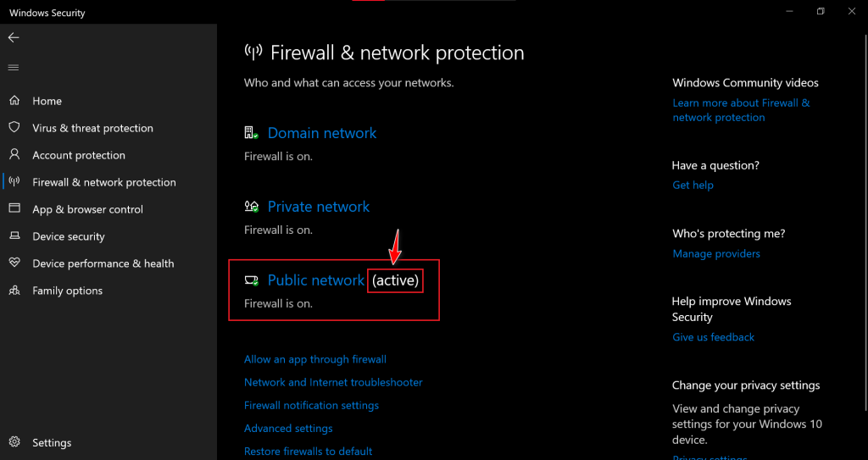Click the Advanced settings link
Viewport: 868px width, 460px height.
pyautogui.click(x=288, y=429)
